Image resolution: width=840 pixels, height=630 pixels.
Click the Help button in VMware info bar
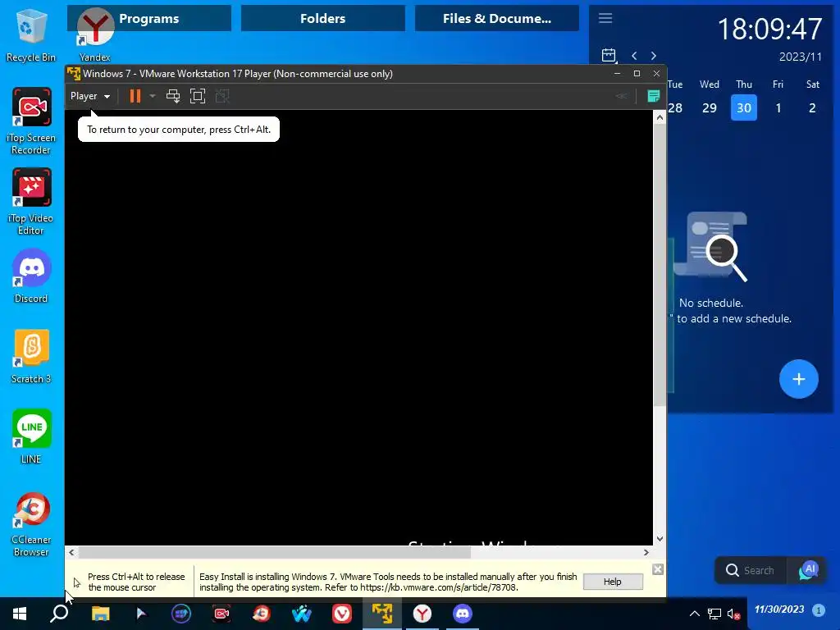click(612, 582)
